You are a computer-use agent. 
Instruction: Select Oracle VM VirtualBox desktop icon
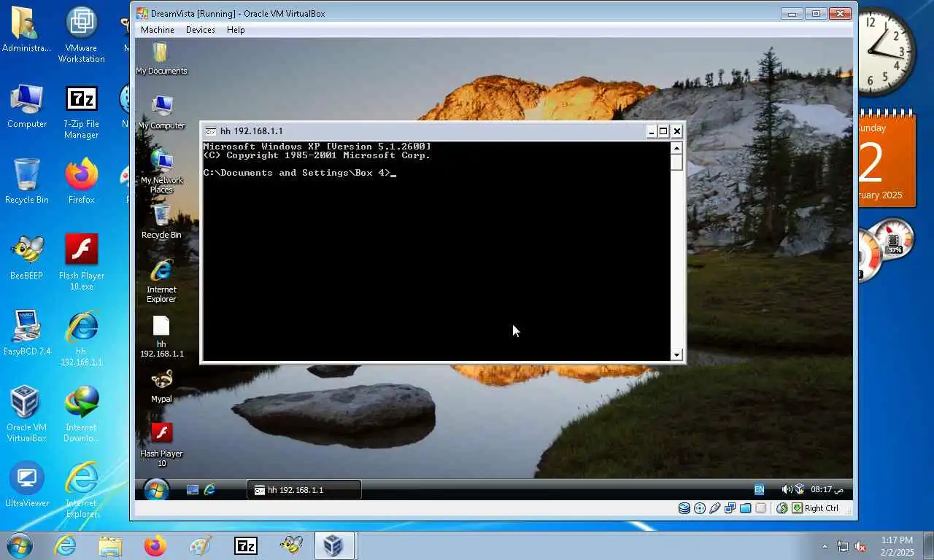[27, 415]
